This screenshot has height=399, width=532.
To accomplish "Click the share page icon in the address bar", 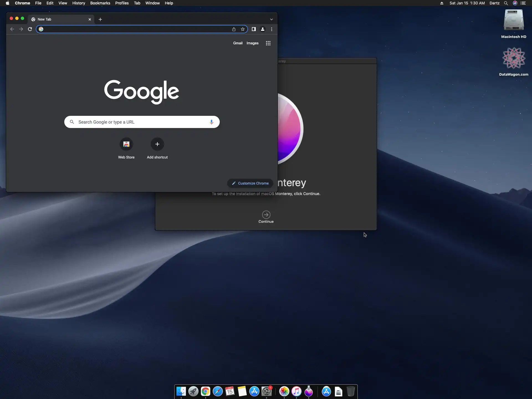I will click(x=234, y=29).
